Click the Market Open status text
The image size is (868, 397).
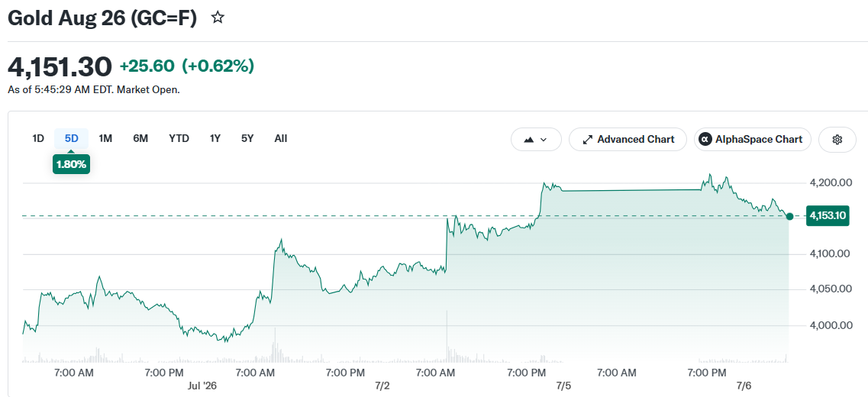[148, 89]
